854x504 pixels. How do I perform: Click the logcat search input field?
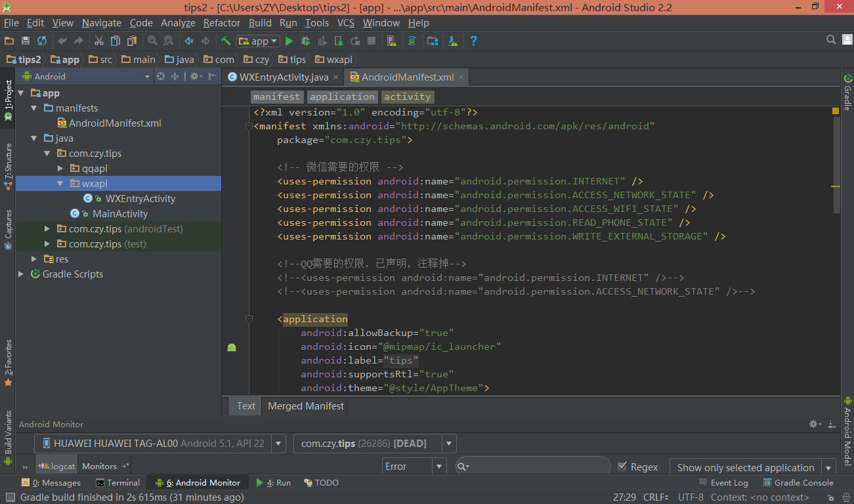[x=533, y=467]
